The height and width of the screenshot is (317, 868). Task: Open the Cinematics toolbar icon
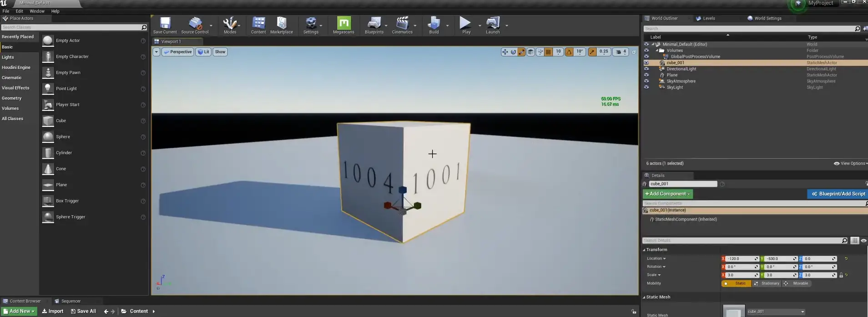pyautogui.click(x=402, y=23)
